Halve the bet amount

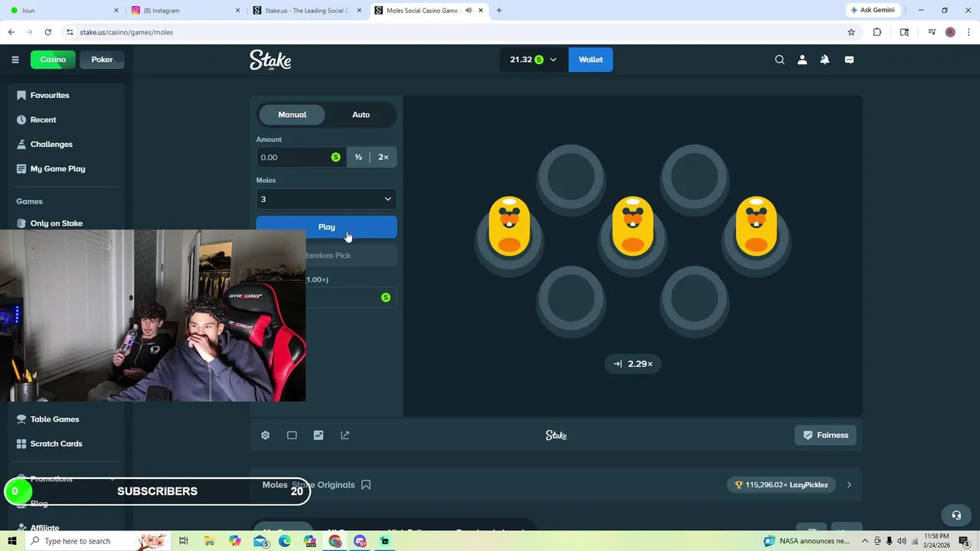[x=358, y=157]
